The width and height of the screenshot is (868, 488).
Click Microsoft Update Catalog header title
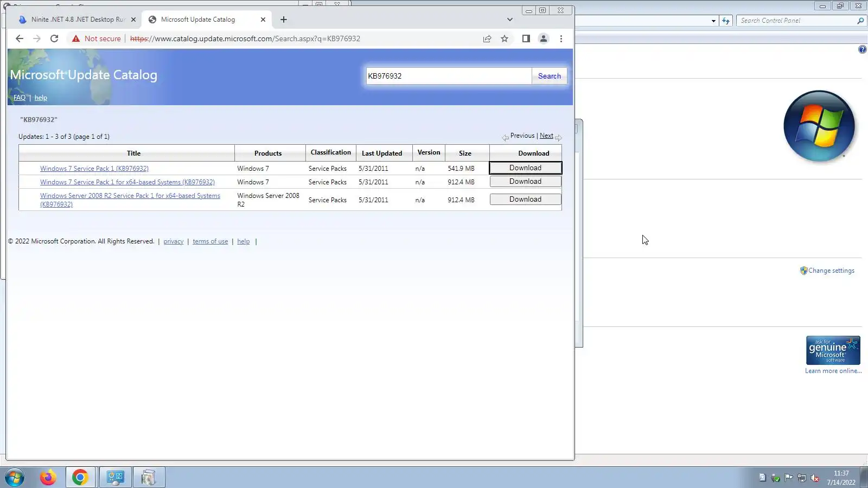click(x=84, y=75)
